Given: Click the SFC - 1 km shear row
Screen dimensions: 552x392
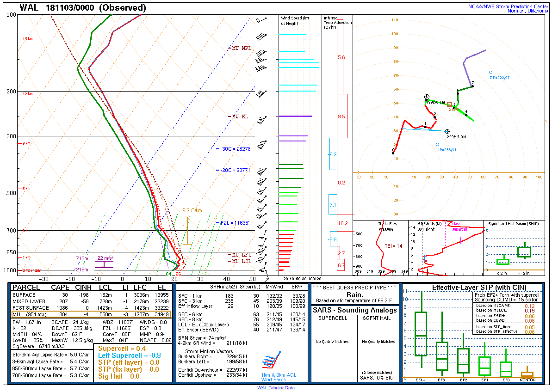Looking at the screenshot, I should tap(242, 296).
